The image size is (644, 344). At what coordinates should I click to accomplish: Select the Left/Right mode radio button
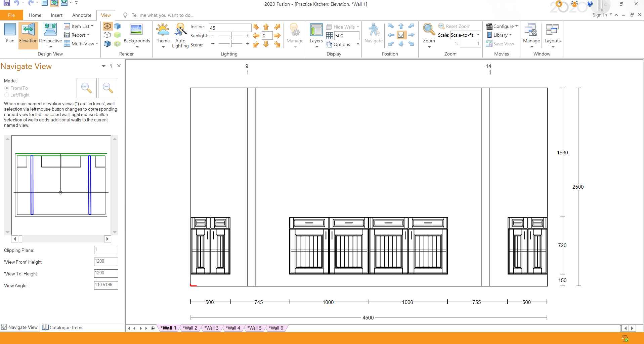point(7,95)
